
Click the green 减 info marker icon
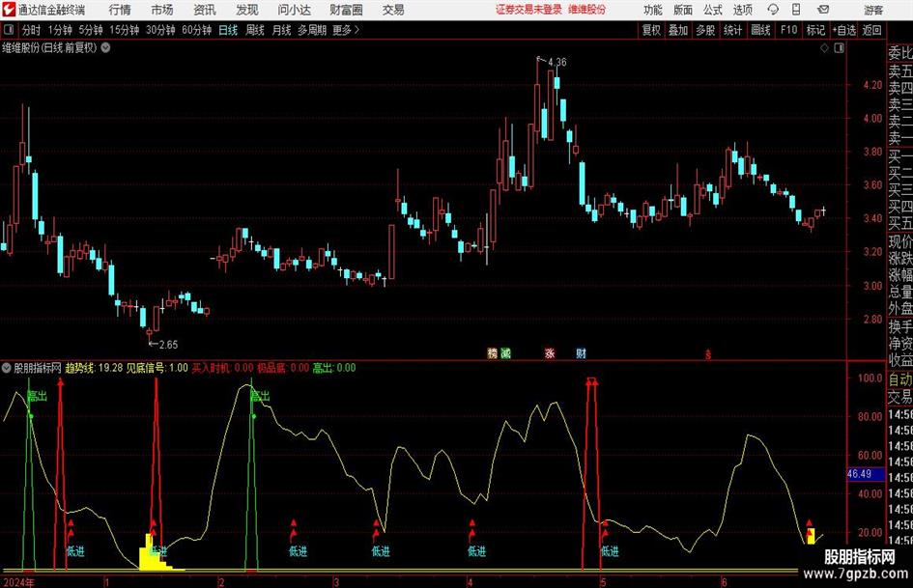[505, 352]
